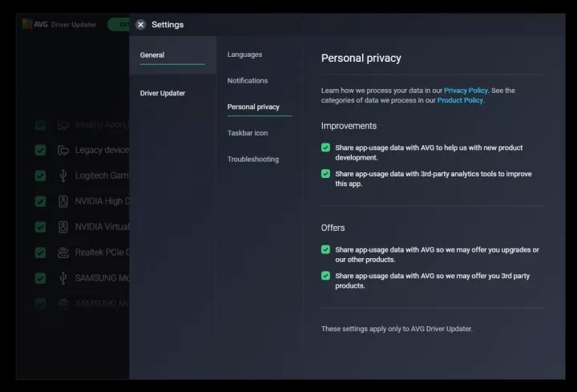Uncheck sharing data for new product development
The width and height of the screenshot is (577, 392).
(325, 148)
